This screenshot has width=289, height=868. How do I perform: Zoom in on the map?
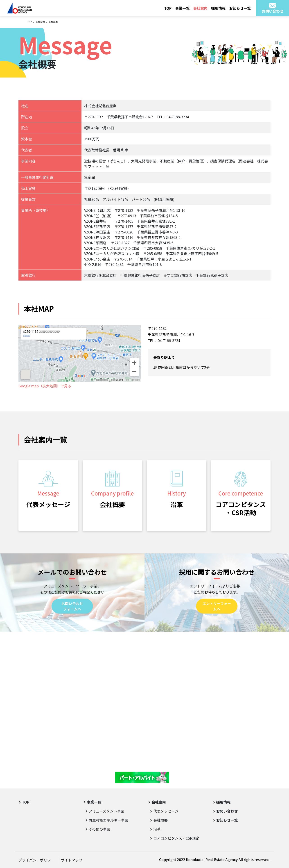pos(134,363)
